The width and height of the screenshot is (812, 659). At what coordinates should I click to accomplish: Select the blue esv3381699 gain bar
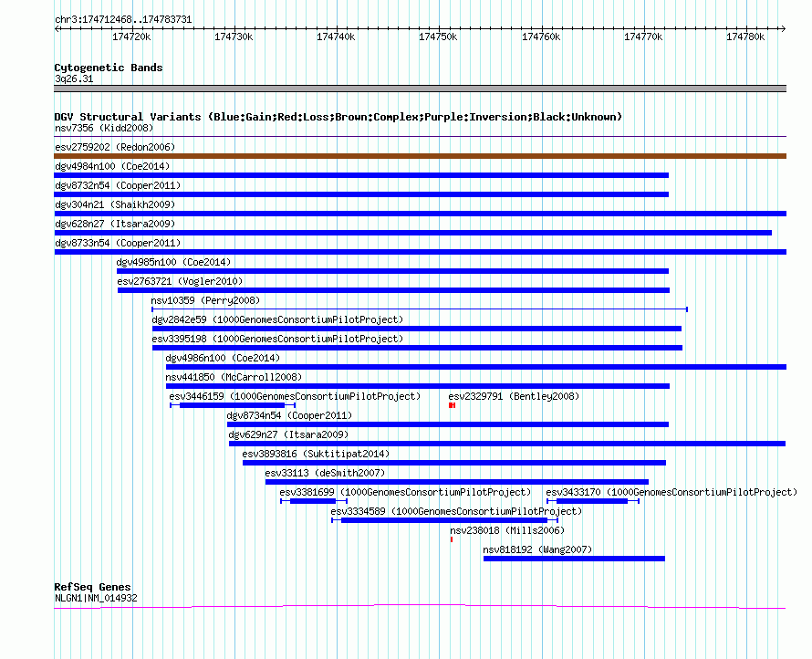313,501
